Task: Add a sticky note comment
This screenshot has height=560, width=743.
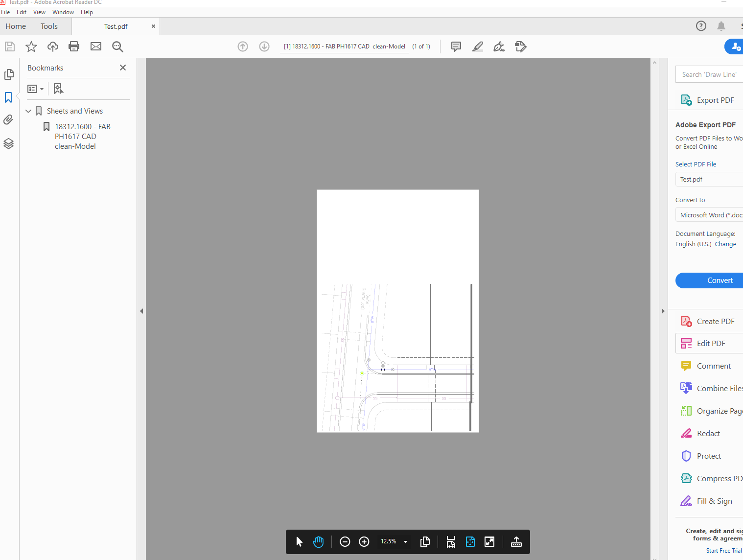Action: 456,47
